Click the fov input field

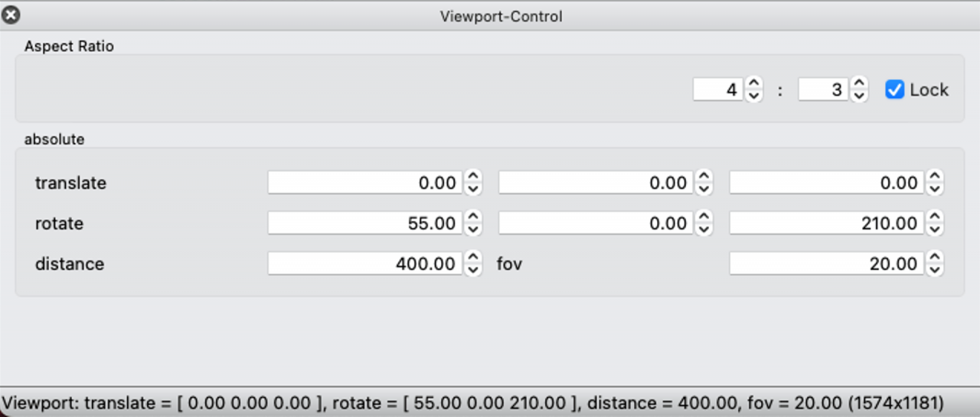click(x=826, y=264)
